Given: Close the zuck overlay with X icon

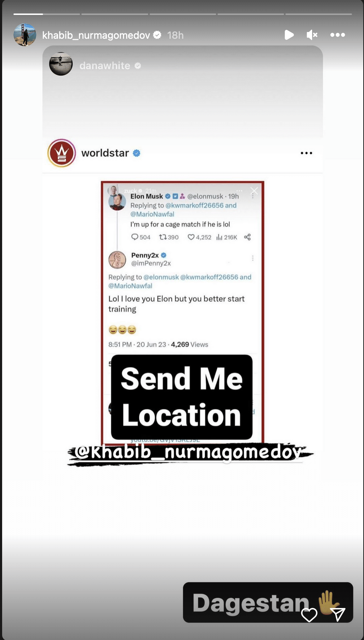Looking at the screenshot, I should (x=254, y=191).
